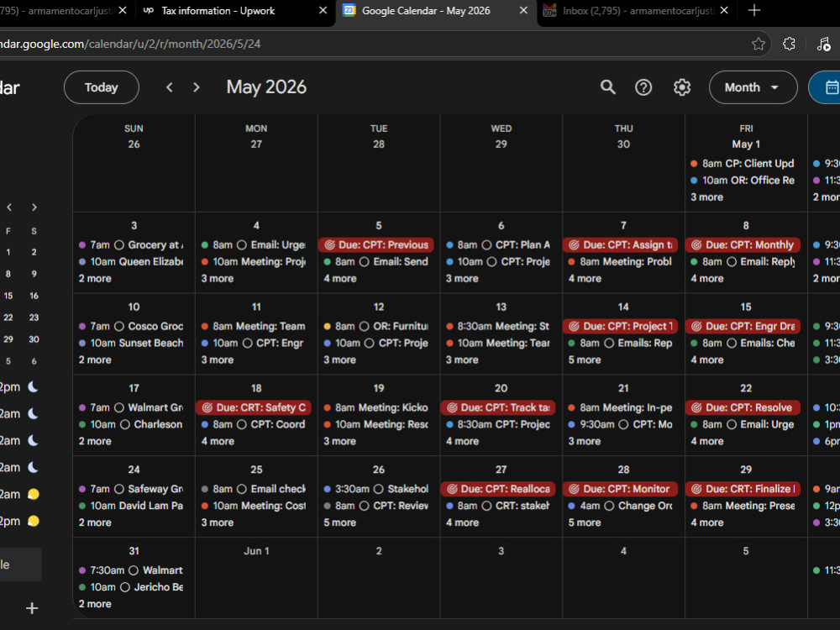Open the browser extensions puzzle icon
This screenshot has width=840, height=630.
coord(789,44)
